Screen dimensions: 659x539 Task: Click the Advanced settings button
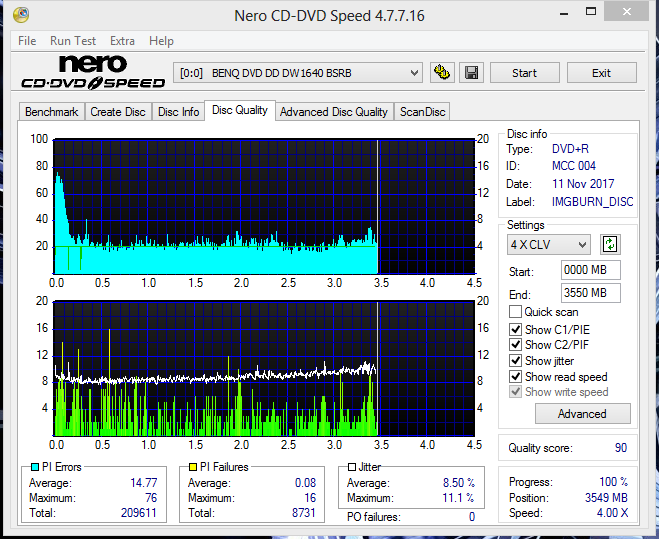point(583,414)
